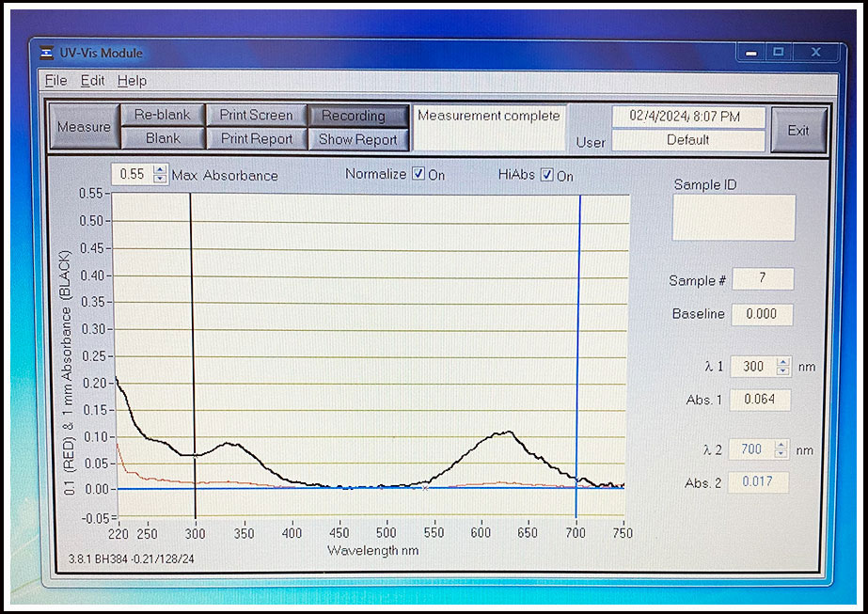Click the Exit button
Viewport: 868px width, 614px height.
click(798, 130)
